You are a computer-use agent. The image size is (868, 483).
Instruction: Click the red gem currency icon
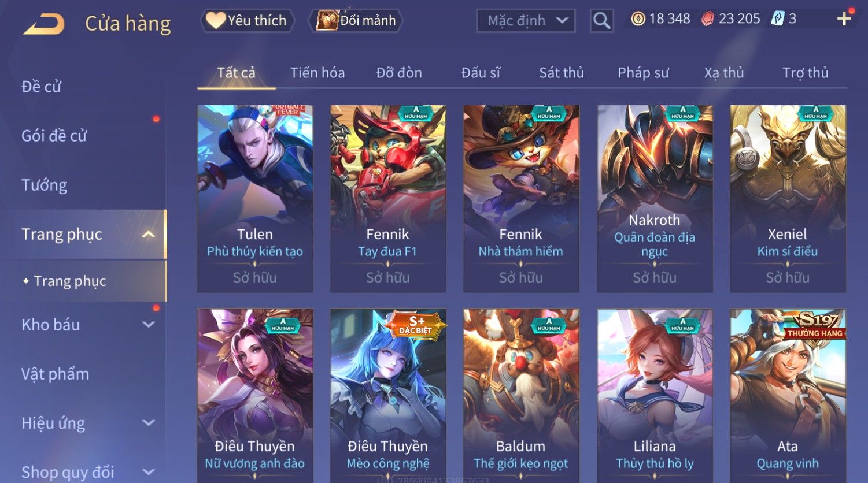(707, 19)
